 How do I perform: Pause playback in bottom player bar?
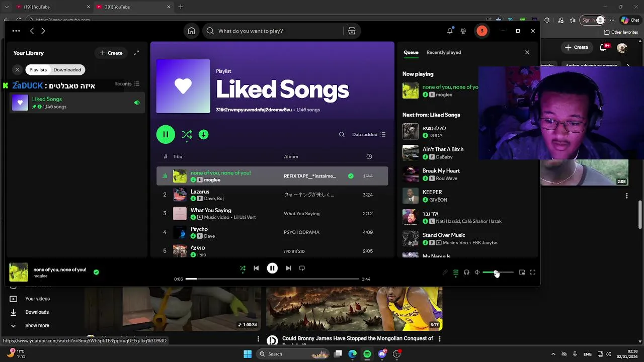coord(272,268)
